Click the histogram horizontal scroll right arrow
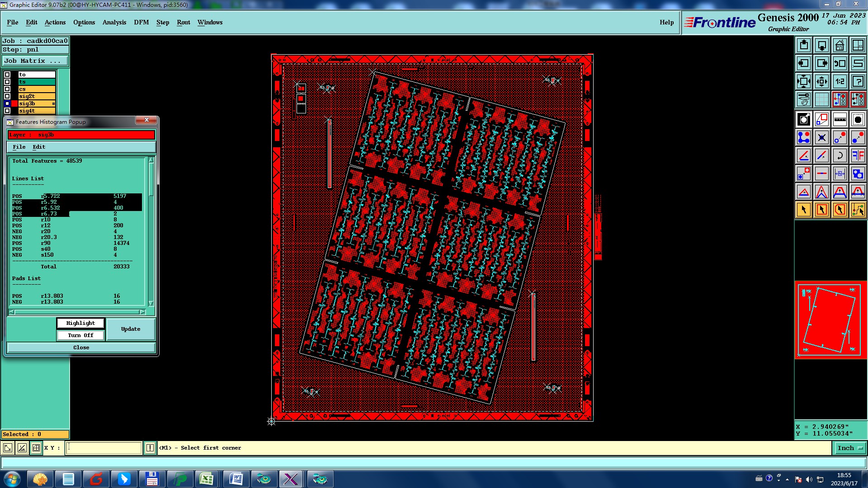The height and width of the screenshot is (488, 868). point(142,312)
